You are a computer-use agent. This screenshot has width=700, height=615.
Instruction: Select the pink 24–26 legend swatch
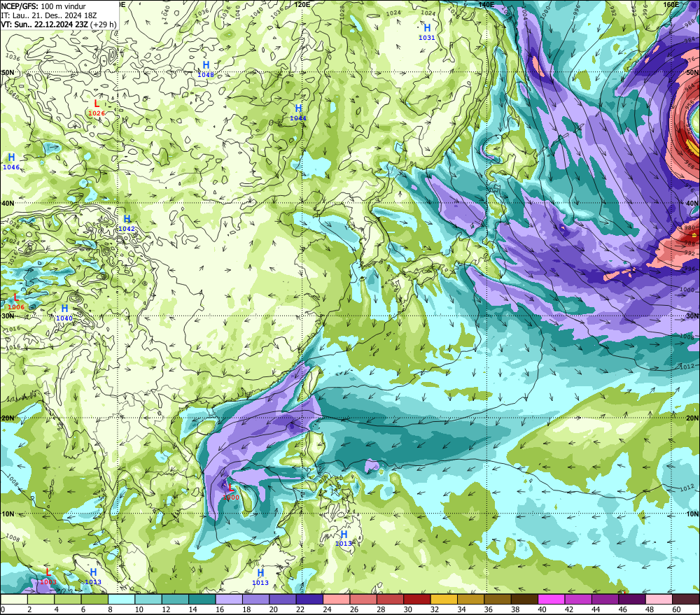coord(336,600)
